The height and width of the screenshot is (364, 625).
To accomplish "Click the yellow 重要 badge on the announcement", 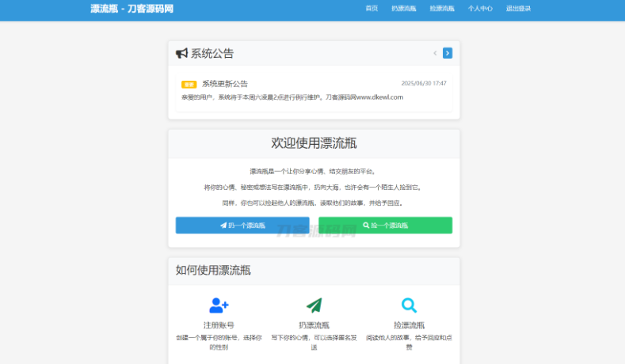I will pos(189,85).
